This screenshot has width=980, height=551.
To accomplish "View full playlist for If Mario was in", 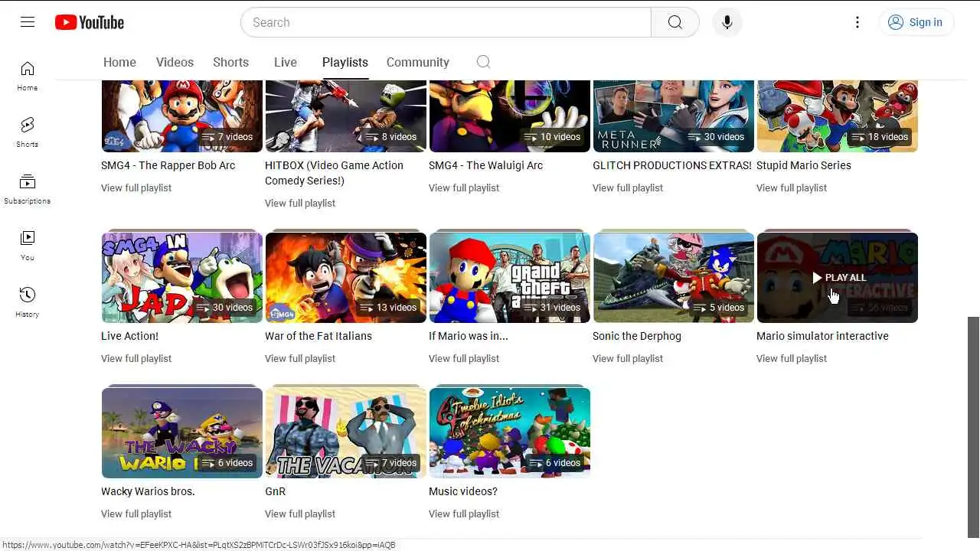I will click(464, 358).
